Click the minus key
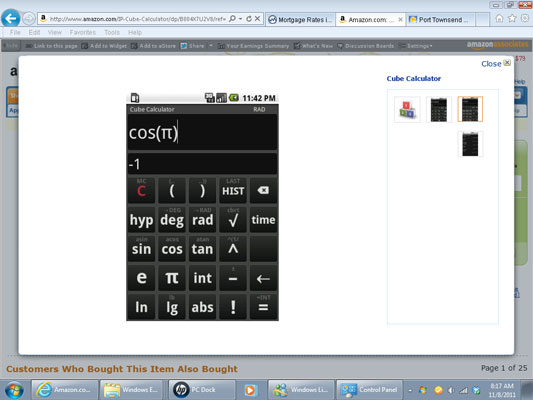Viewport: 533px width, 400px height. click(233, 278)
